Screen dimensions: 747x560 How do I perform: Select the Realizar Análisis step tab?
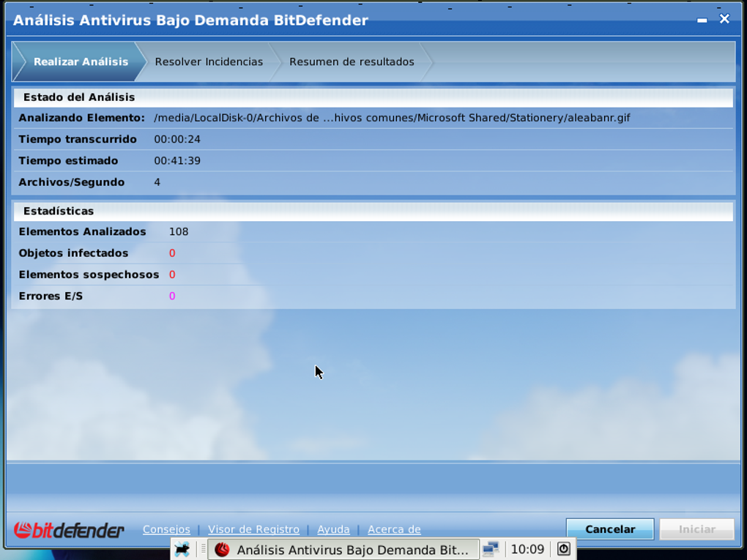81,62
